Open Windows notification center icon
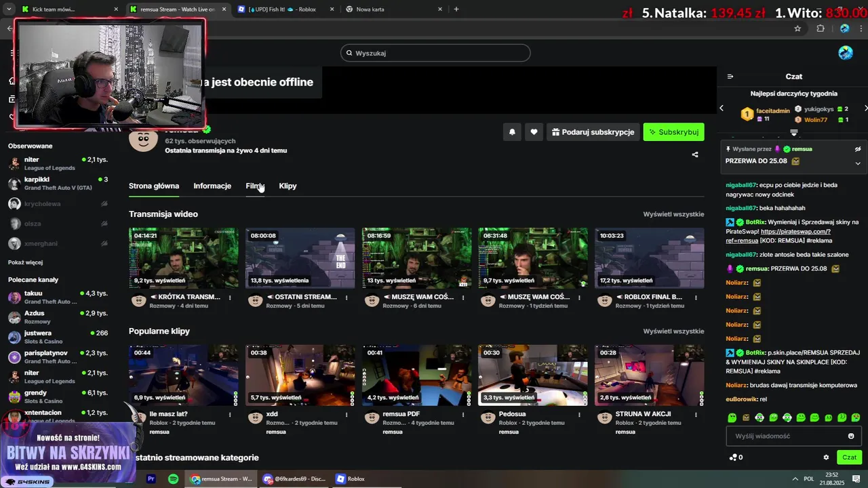This screenshot has height=488, width=868. tap(856, 479)
